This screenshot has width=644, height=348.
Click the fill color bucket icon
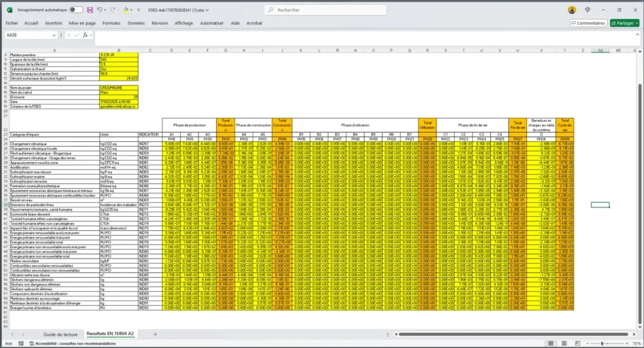pyautogui.click(x=126, y=10)
